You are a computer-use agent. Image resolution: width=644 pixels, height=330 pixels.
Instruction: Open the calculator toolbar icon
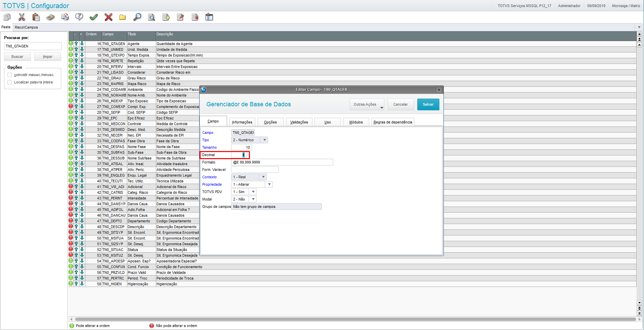[x=50, y=17]
